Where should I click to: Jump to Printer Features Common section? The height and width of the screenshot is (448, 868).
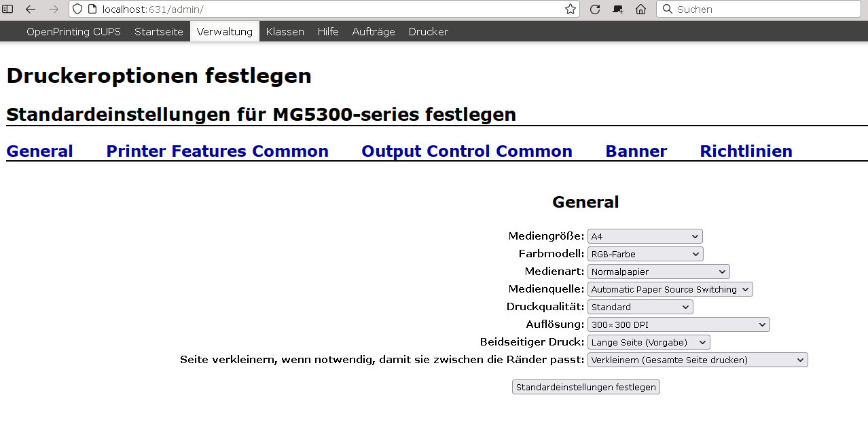(217, 151)
